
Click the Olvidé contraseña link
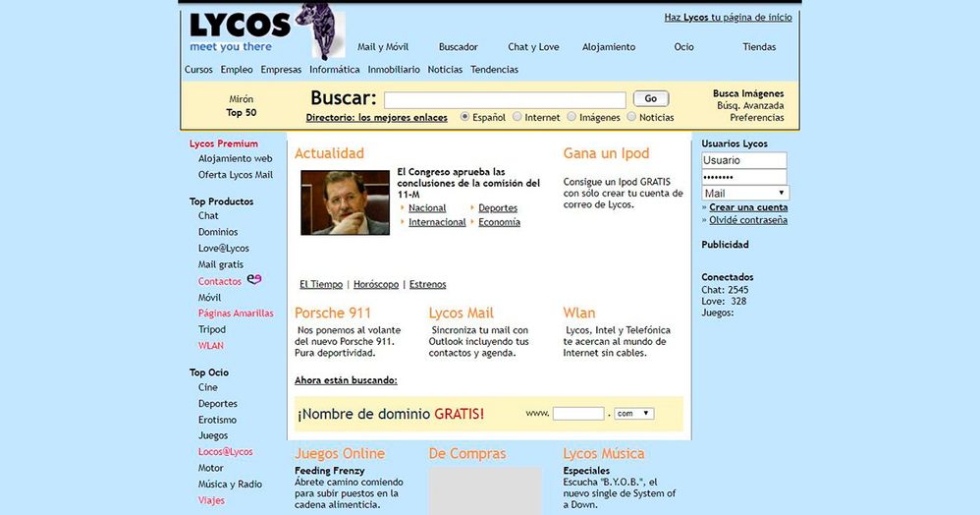(x=748, y=220)
